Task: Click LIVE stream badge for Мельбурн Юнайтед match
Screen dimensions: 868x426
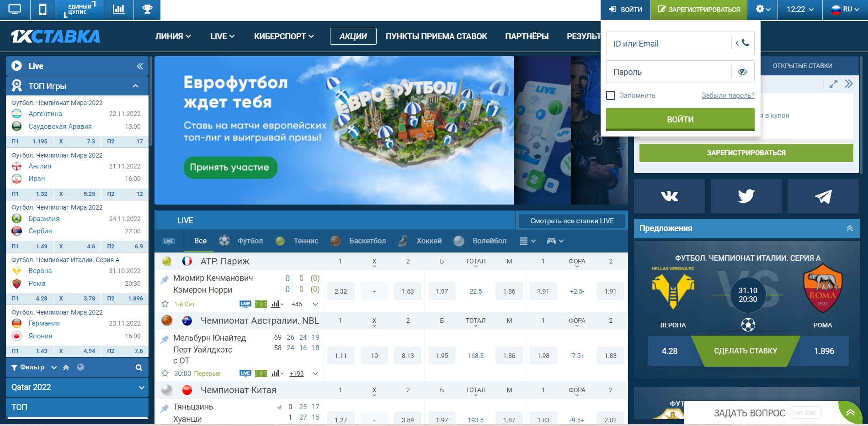Action: pyautogui.click(x=245, y=373)
